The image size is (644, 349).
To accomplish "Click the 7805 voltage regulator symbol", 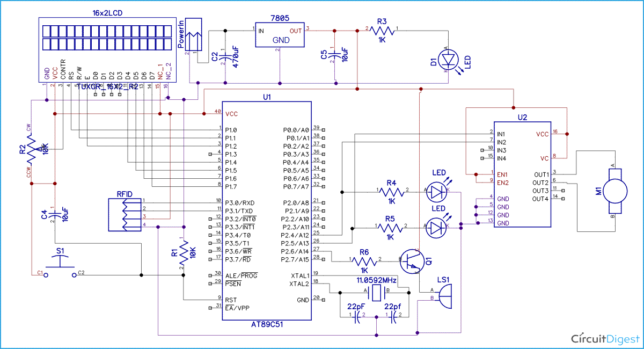I will [x=279, y=33].
